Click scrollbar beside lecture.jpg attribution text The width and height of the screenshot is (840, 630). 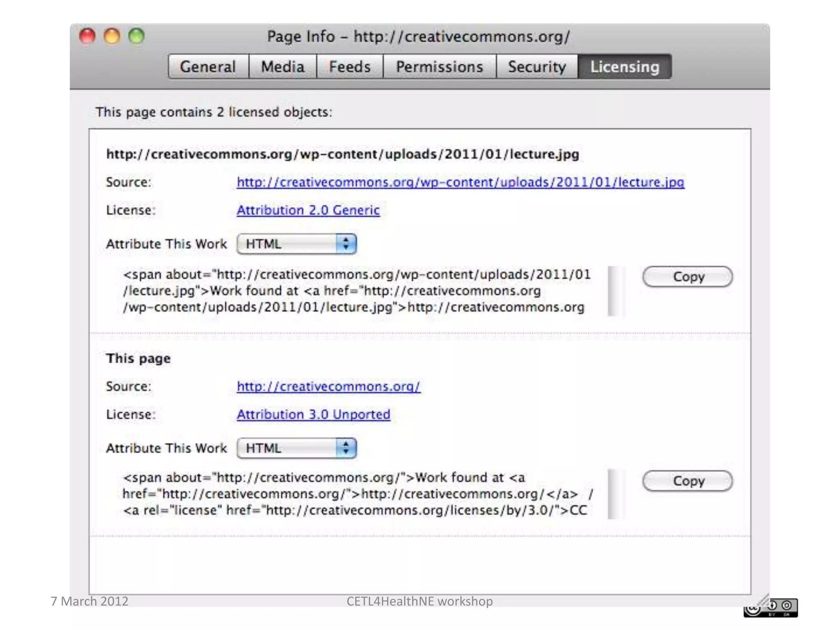click(616, 291)
